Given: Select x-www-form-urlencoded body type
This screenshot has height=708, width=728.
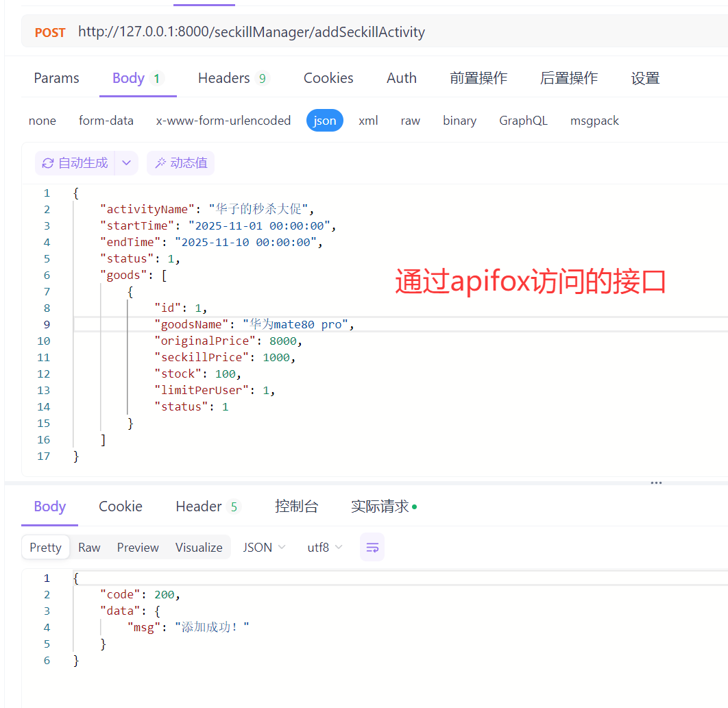Looking at the screenshot, I should point(223,121).
